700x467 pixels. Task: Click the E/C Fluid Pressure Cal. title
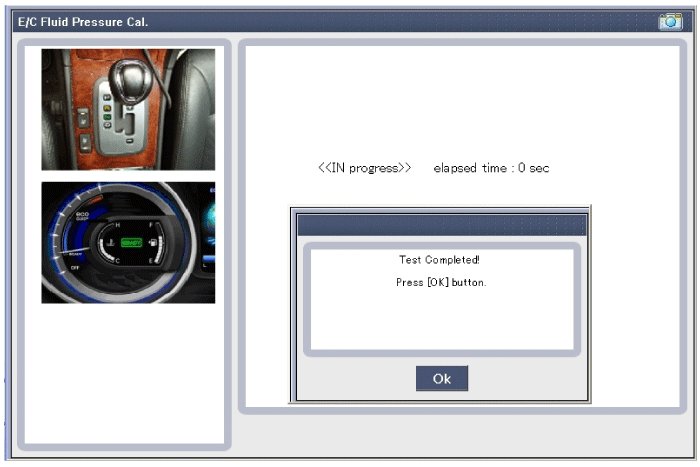click(83, 22)
